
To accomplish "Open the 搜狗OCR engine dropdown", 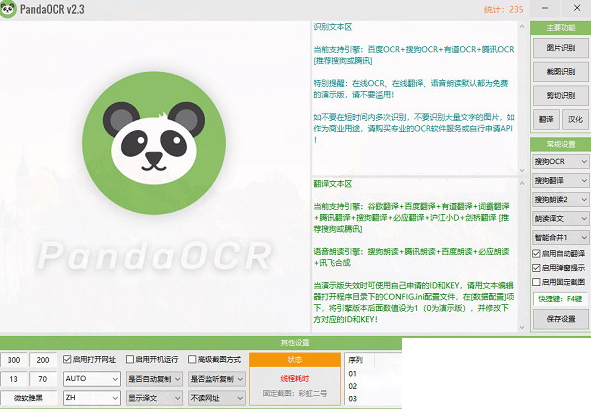I will tap(560, 161).
